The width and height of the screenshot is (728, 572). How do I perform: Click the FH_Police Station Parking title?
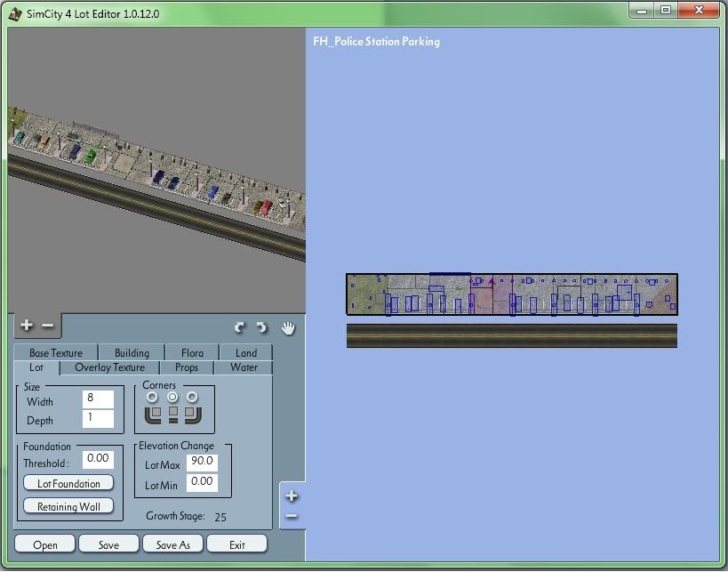377,41
